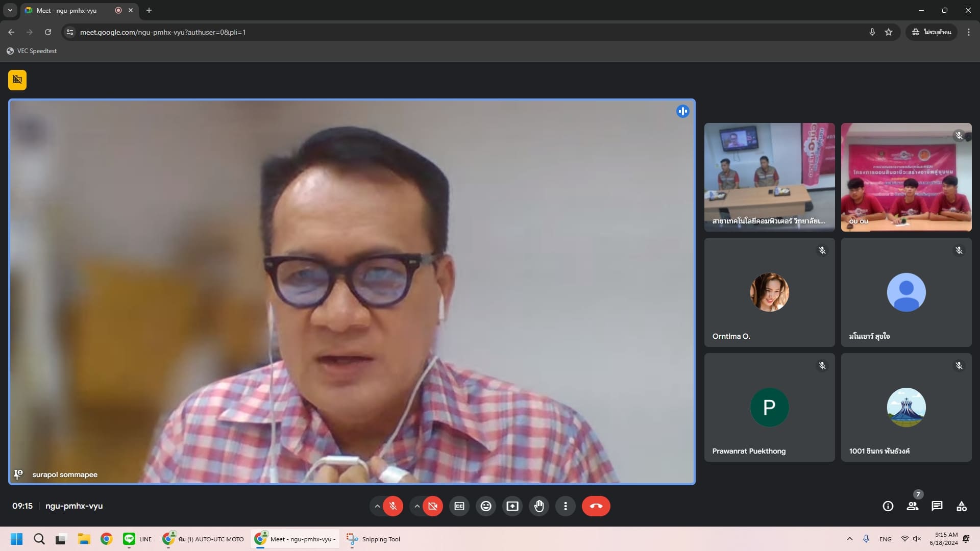Click the Orntima O. participant tile
The height and width of the screenshot is (551, 980).
click(769, 292)
